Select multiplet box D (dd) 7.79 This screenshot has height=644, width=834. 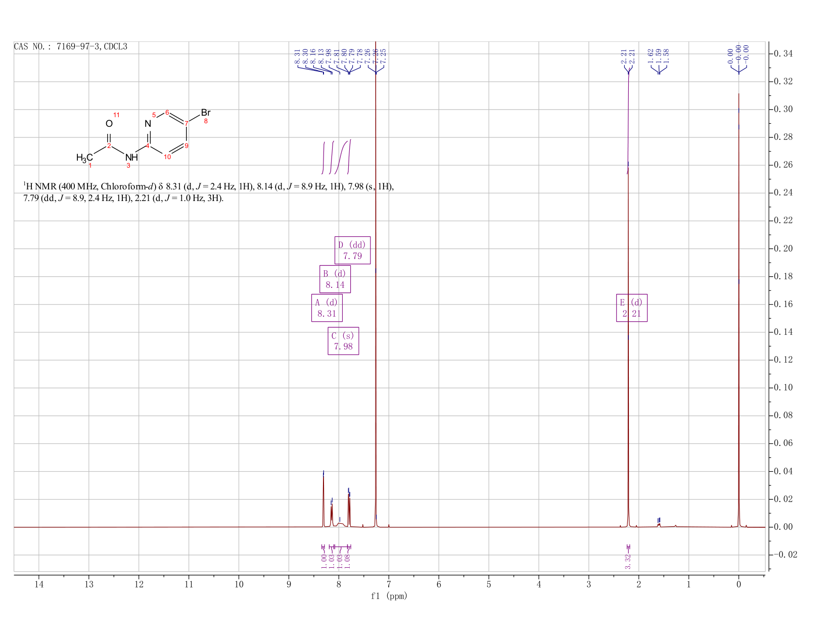tap(352, 250)
